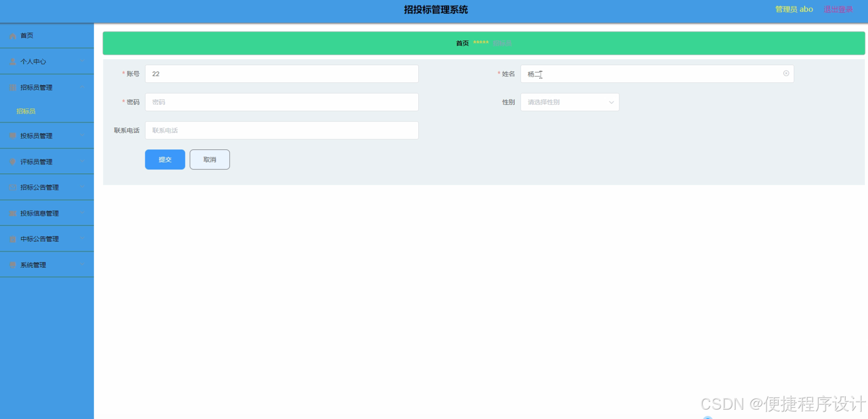Open the 系统管理 sidebar menu
Image resolution: width=868 pixels, height=419 pixels.
pos(47,265)
